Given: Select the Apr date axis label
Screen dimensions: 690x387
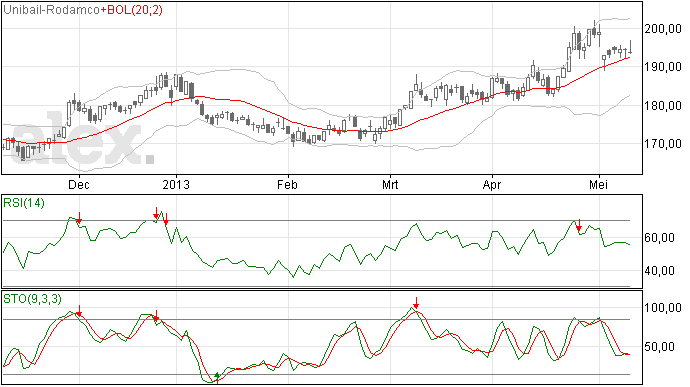Looking at the screenshot, I should click(492, 184).
